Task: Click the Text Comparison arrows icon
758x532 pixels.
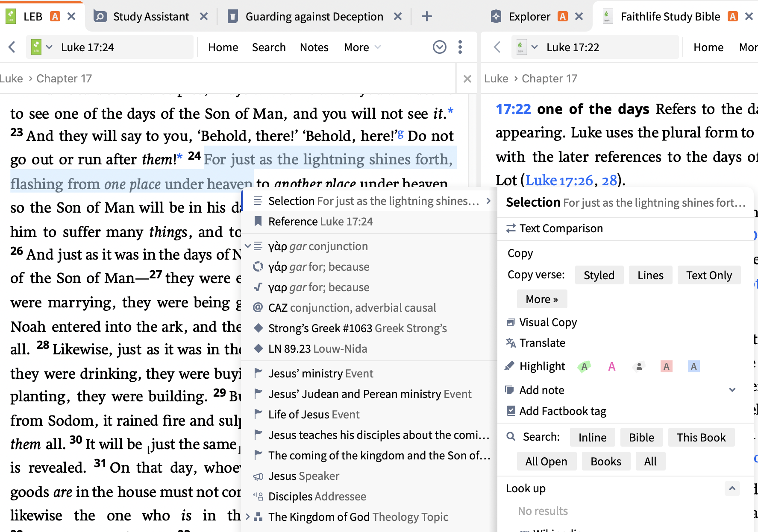Action: 511,228
